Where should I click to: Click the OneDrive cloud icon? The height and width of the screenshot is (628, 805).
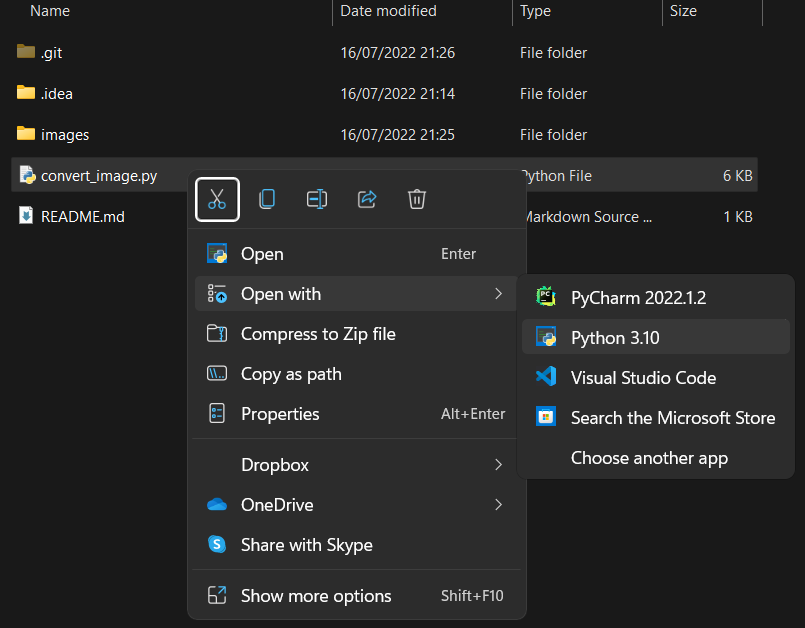217,505
